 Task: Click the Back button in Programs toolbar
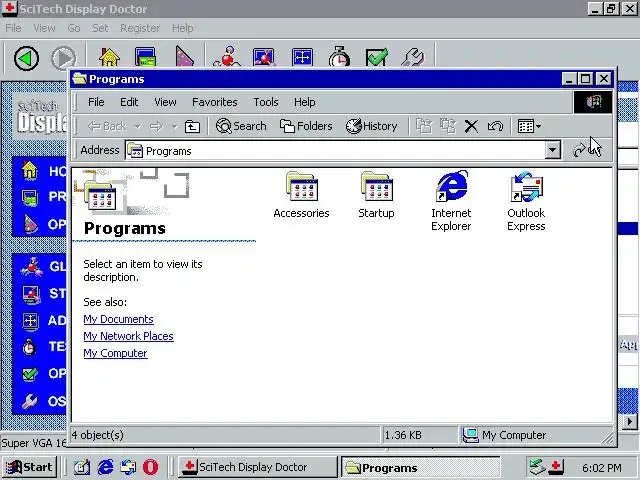(x=107, y=127)
